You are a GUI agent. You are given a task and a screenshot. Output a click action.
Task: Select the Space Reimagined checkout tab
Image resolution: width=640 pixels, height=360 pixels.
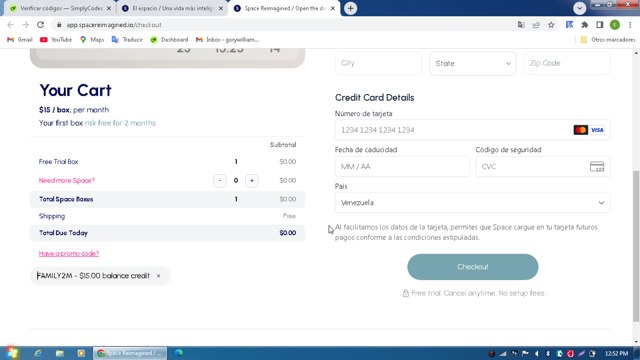[284, 8]
